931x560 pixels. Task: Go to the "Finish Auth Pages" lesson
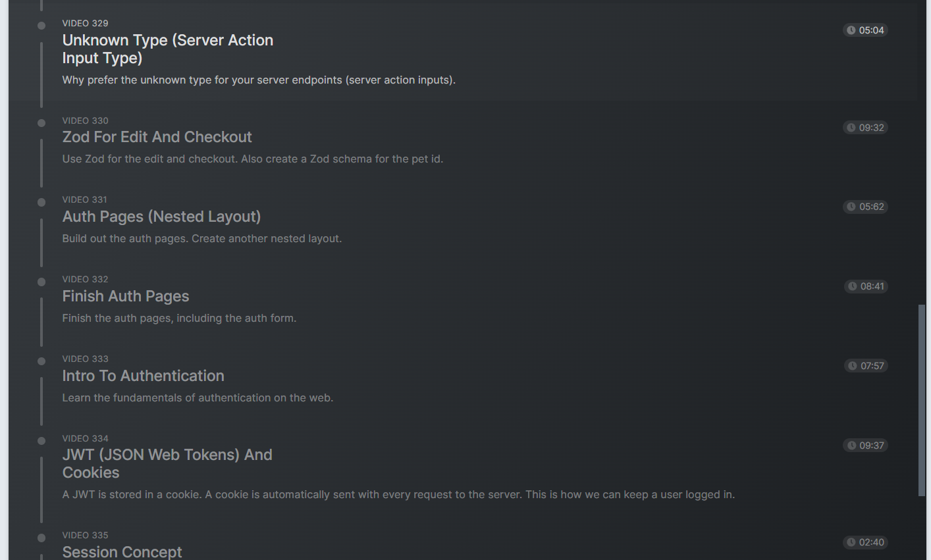[125, 296]
